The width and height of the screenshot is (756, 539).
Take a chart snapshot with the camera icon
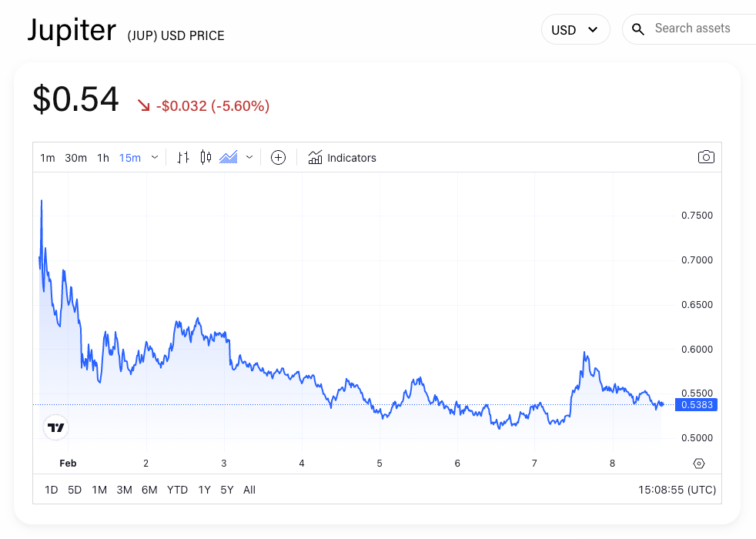[x=706, y=157]
